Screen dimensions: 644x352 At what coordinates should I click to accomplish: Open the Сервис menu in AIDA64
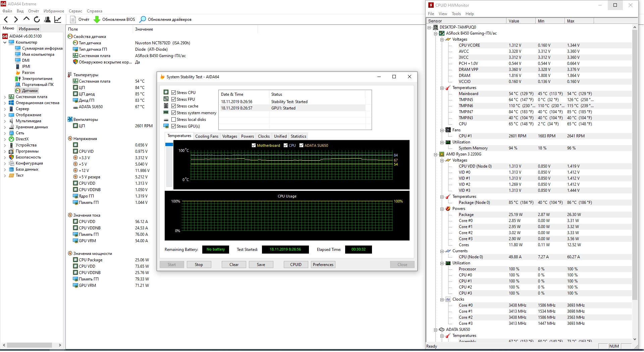point(75,11)
